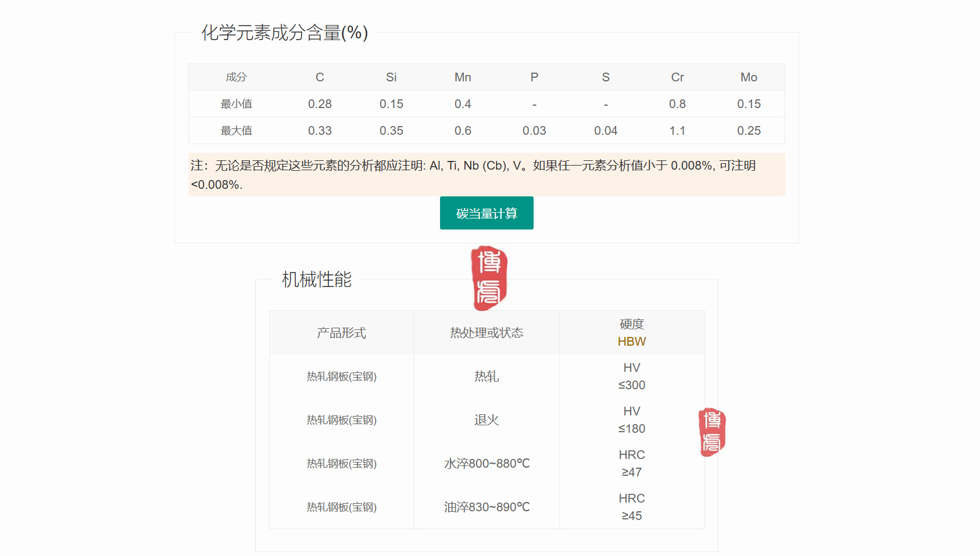
Task: Click the 油淬830~890℃ treatment cell
Action: coord(487,507)
